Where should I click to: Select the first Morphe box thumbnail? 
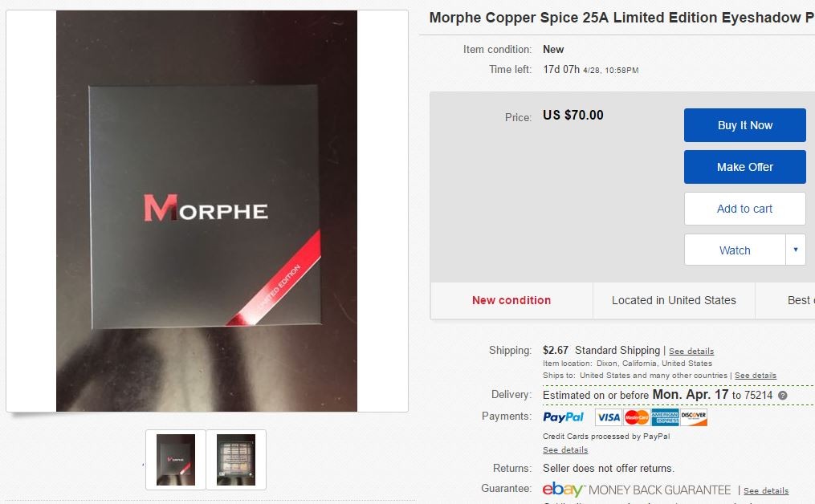click(x=176, y=460)
